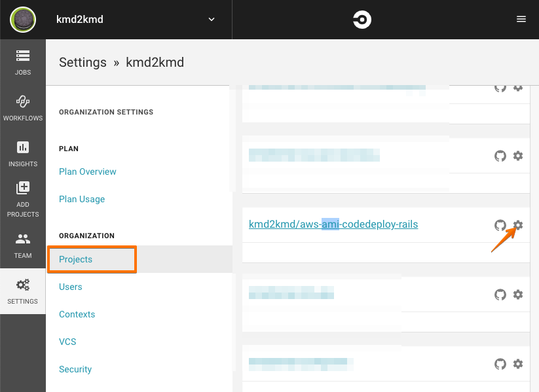This screenshot has width=539, height=392.
Task: Open the Plan Overview page
Action: (x=87, y=171)
